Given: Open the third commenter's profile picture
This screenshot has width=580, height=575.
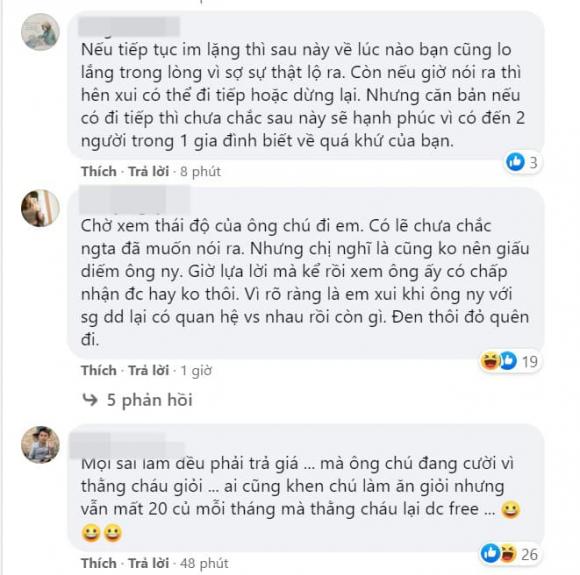Looking at the screenshot, I should point(40,444).
